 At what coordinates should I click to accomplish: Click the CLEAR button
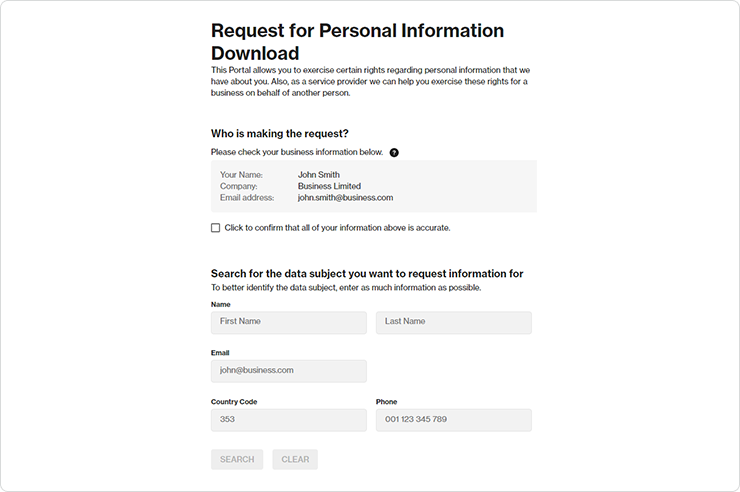coord(295,459)
